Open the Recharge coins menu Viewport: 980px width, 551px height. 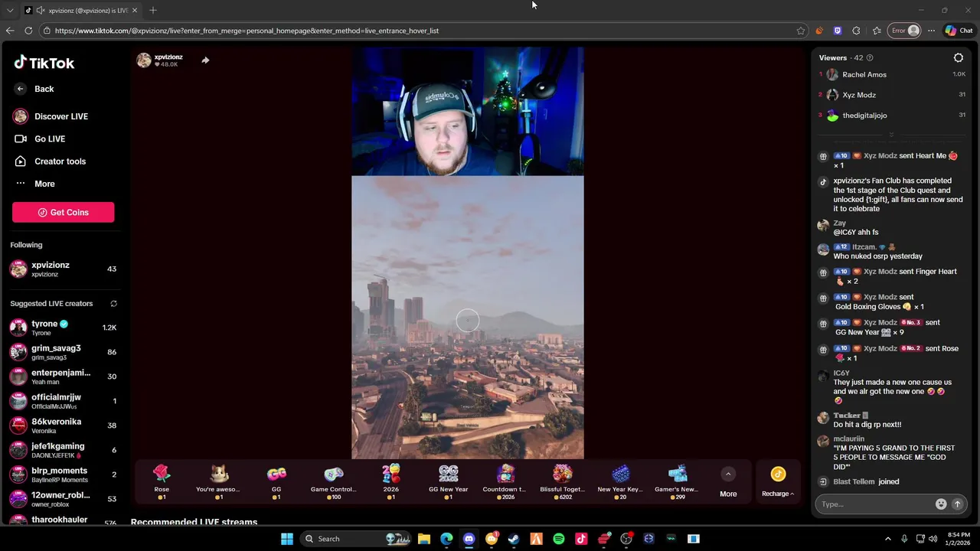tap(778, 482)
